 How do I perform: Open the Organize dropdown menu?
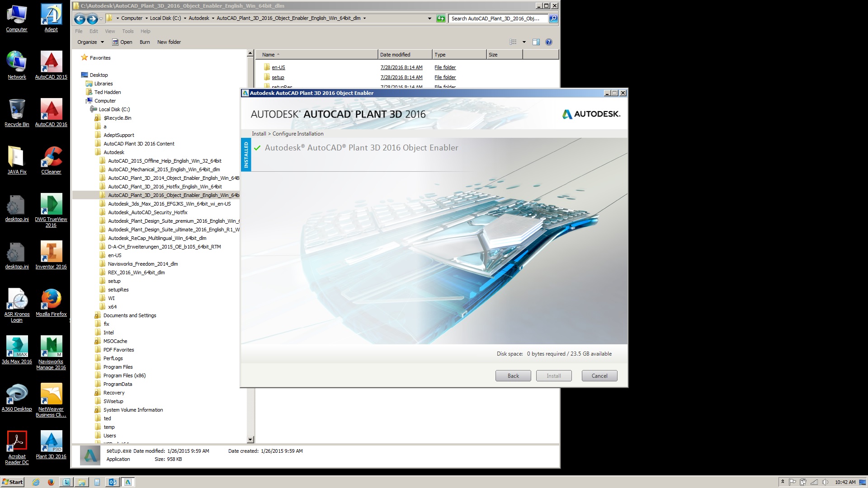[90, 42]
